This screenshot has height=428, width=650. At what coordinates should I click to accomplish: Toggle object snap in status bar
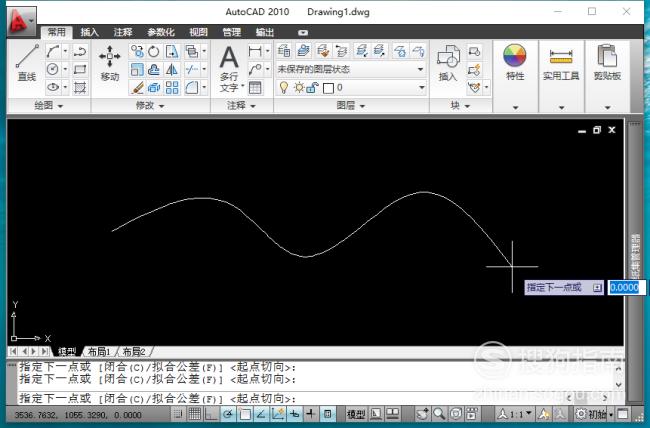click(245, 413)
